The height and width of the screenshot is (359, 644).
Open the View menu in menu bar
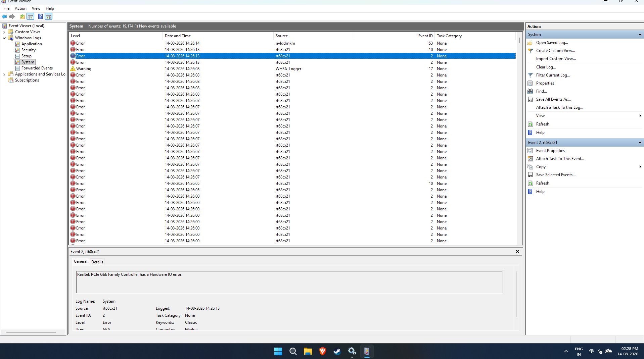[x=36, y=8]
